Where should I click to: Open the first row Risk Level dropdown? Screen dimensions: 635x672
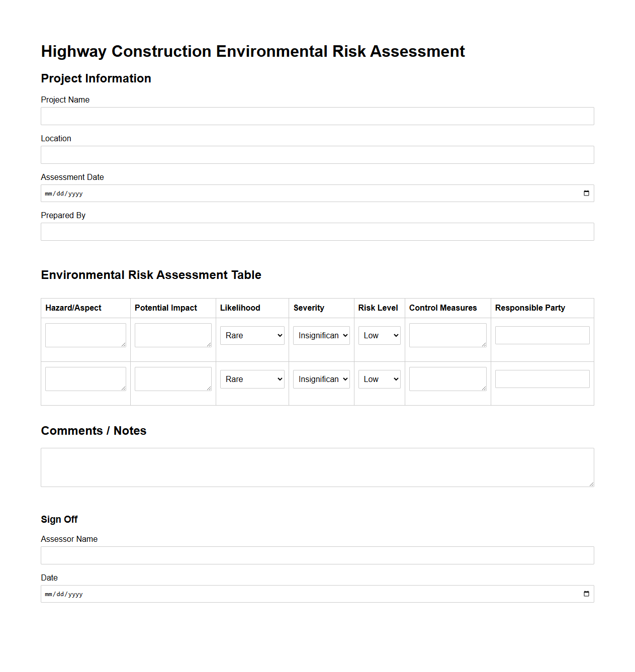379,335
